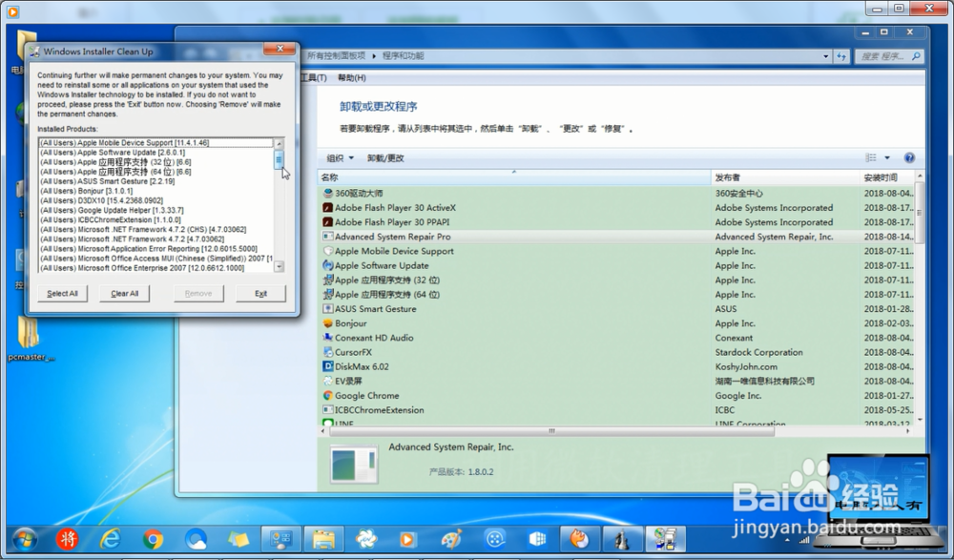Click the EV录屏 program icon
This screenshot has height=560, width=954.
pos(328,381)
